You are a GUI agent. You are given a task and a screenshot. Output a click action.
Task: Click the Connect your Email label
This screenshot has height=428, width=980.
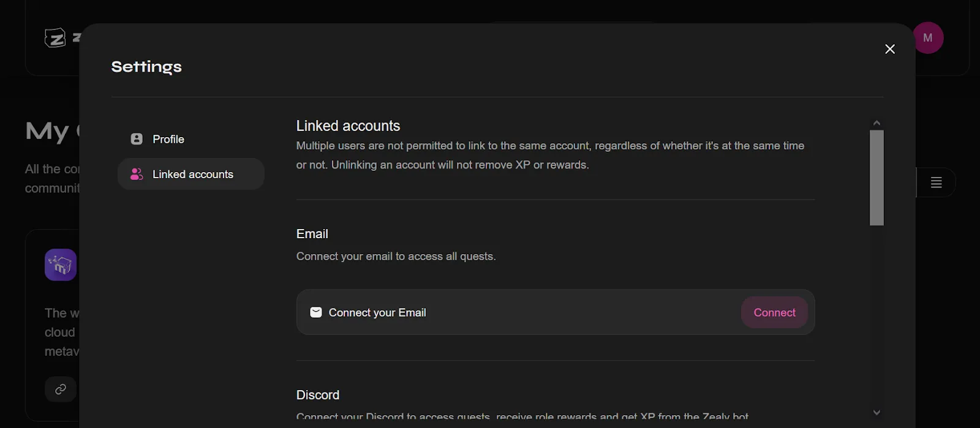(377, 313)
